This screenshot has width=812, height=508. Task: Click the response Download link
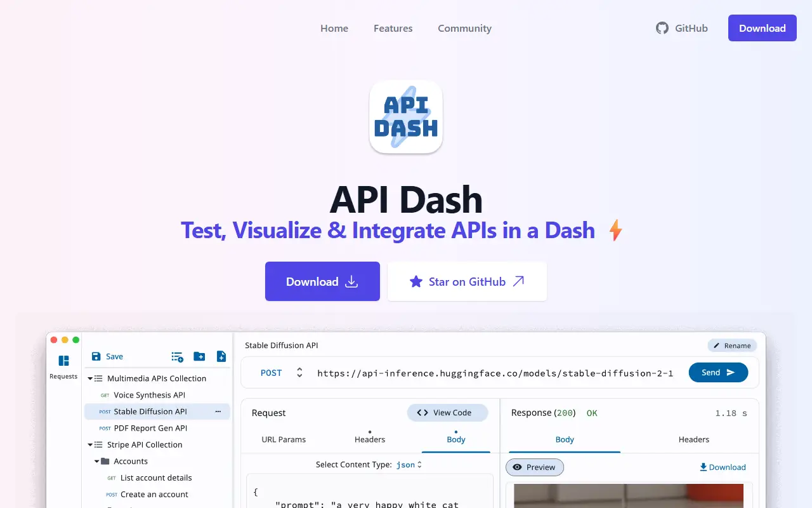(x=723, y=467)
